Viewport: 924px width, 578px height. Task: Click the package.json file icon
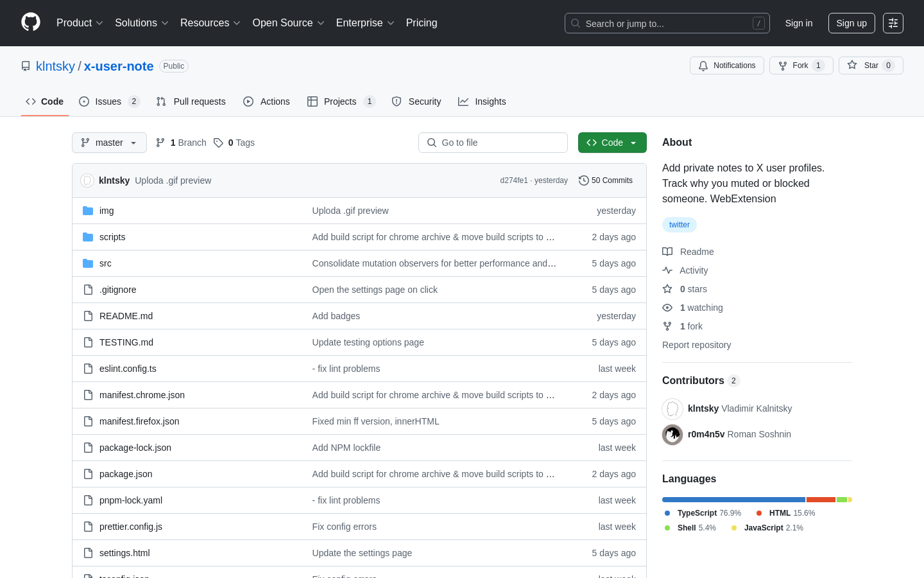pos(88,474)
